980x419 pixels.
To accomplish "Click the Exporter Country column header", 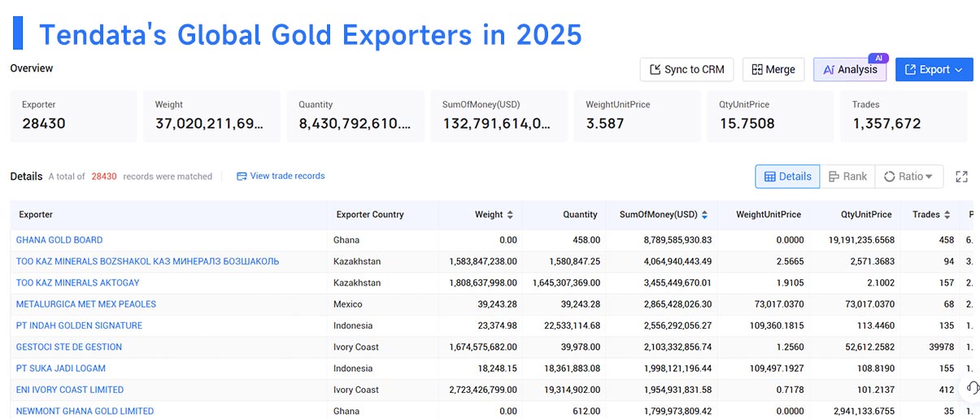I will point(370,215).
